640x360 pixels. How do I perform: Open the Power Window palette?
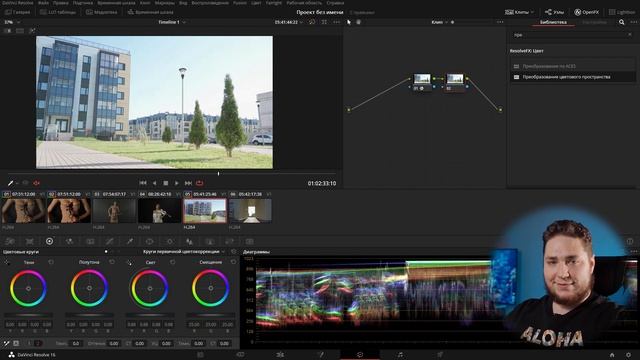[x=149, y=241]
